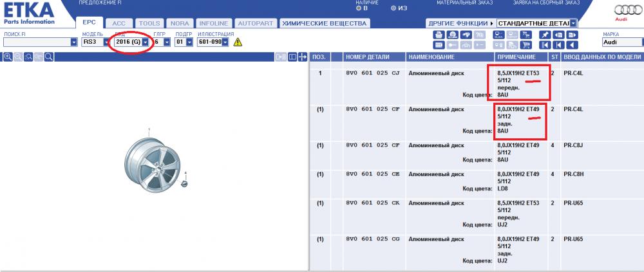Open the shopping cart icon
The image size is (644, 272).
click(x=526, y=45)
